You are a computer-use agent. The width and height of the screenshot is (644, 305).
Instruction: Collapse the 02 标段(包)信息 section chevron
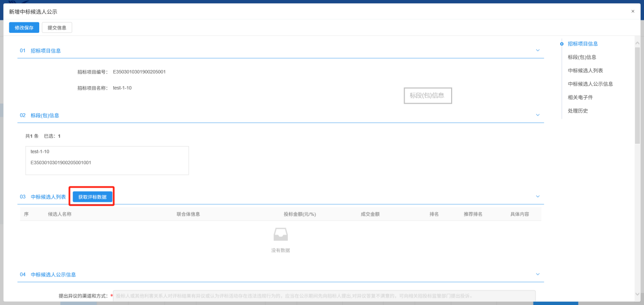(537, 115)
